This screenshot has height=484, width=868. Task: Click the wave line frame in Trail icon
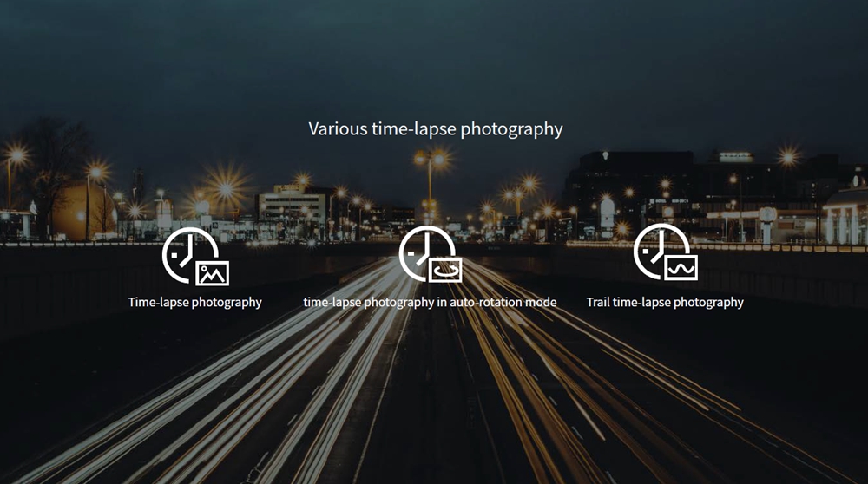pyautogui.click(x=681, y=267)
